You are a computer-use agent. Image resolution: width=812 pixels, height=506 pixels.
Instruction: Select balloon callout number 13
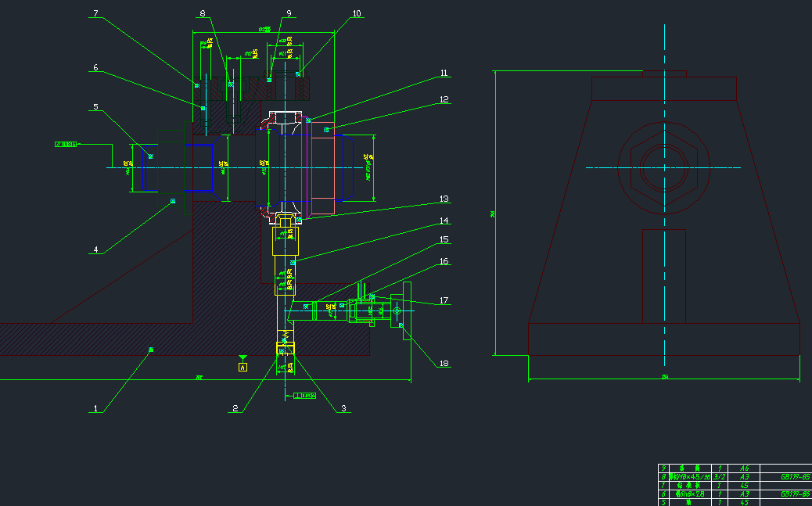pos(444,199)
